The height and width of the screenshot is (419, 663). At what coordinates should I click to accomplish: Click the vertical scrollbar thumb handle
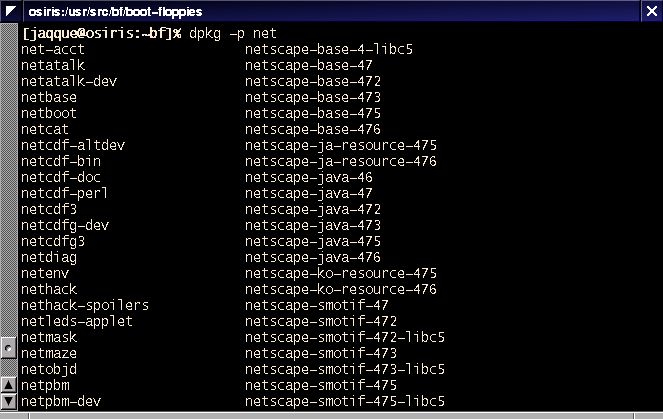[8, 348]
